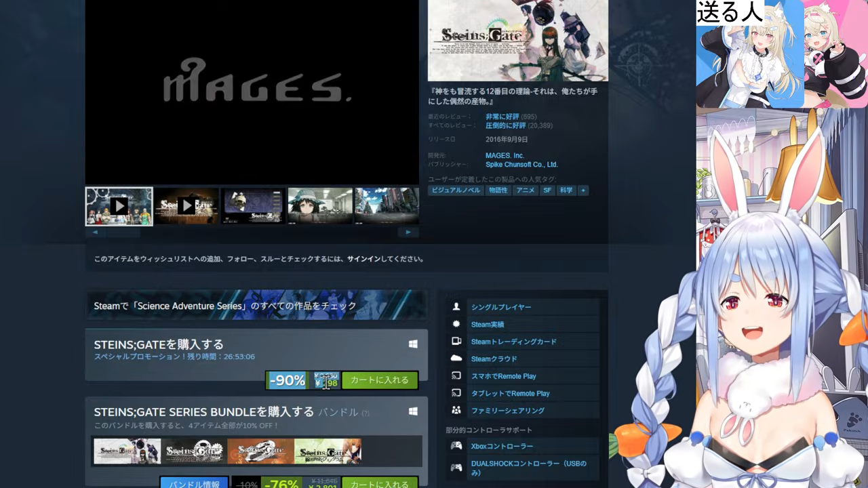Viewport: 868px width, 488px height.
Task: Open バンドル情報 bundle info button
Action: 195,484
